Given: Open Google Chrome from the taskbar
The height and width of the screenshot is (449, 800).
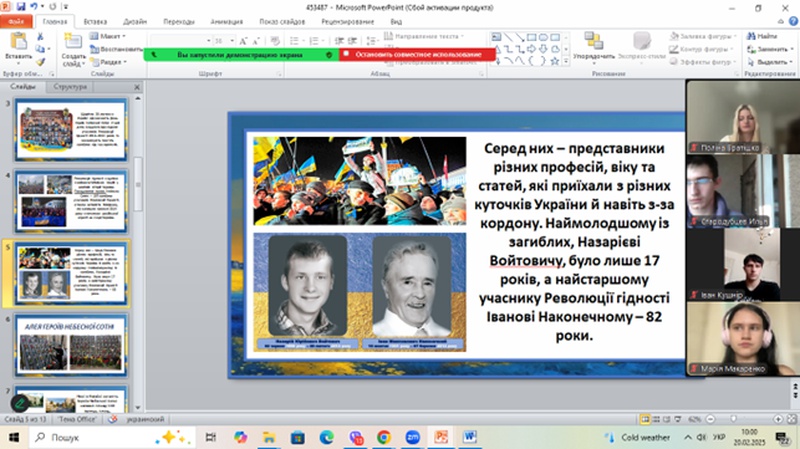Looking at the screenshot, I should coord(384,437).
